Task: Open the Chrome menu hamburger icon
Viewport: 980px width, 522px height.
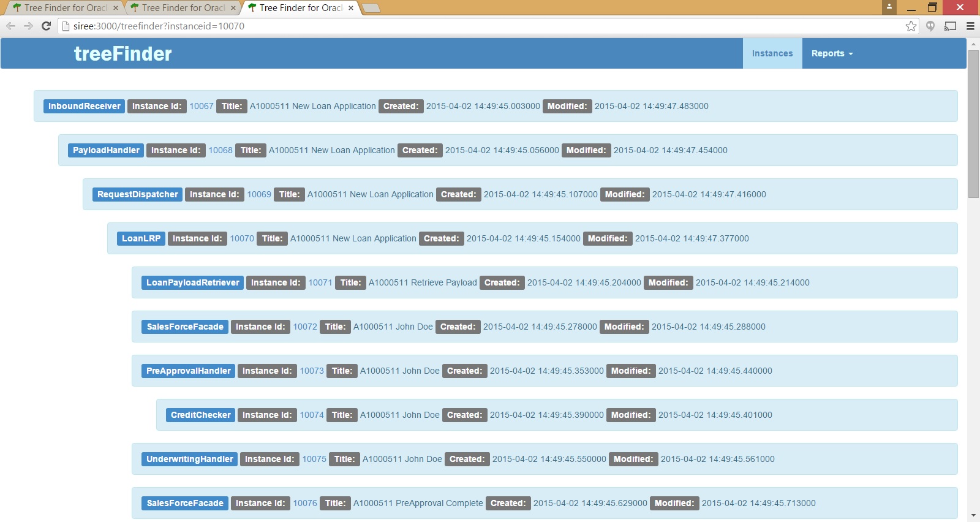Action: tap(970, 26)
